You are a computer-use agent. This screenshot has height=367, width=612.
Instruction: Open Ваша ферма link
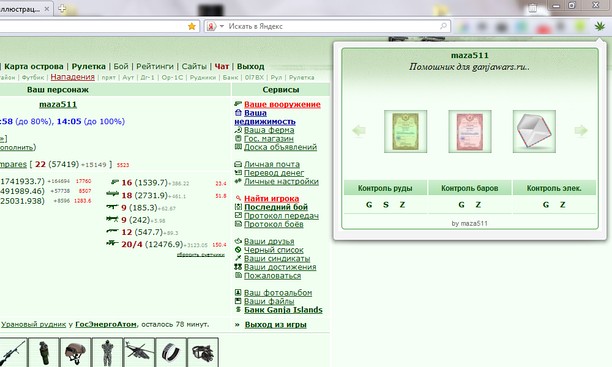[269, 130]
